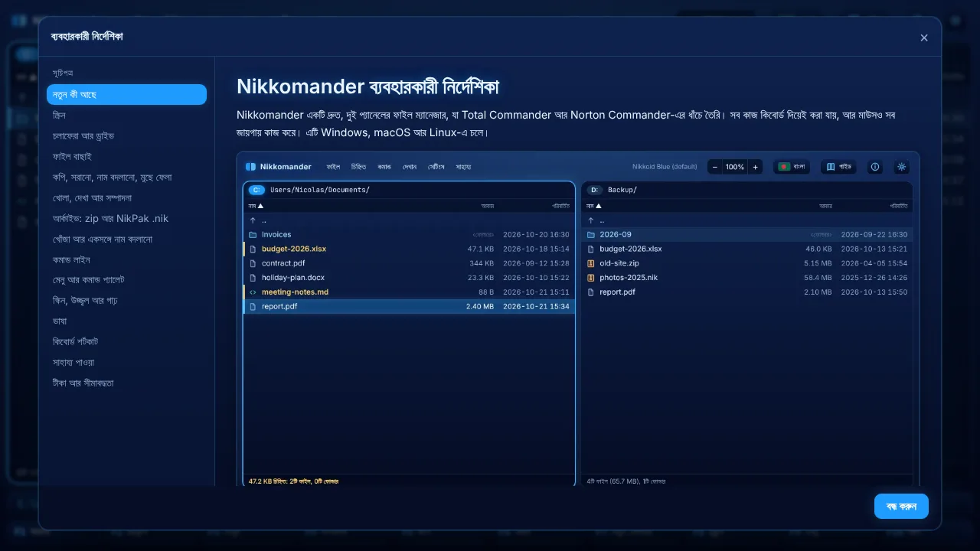
Task: Click the file icon beside contract.pdf
Action: (253, 263)
